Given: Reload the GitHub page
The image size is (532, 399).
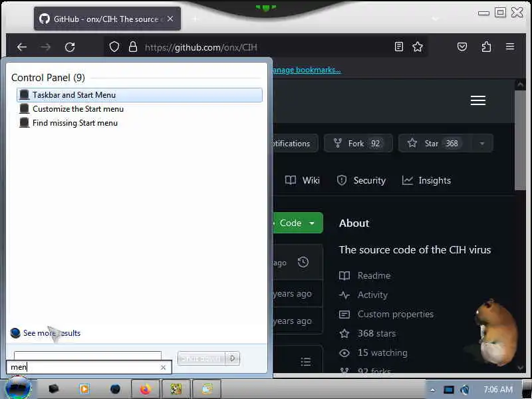Looking at the screenshot, I should pos(70,47).
